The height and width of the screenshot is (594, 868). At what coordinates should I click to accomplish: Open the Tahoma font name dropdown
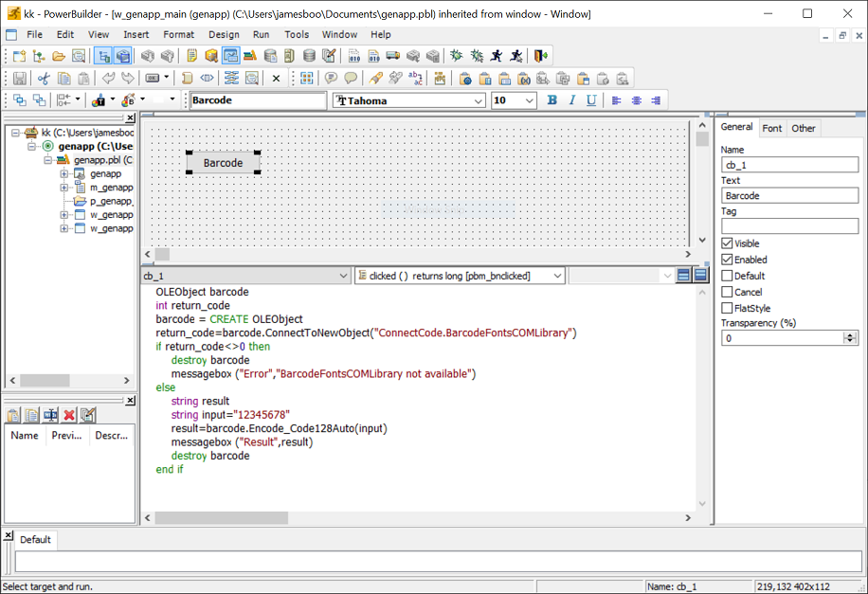tap(479, 100)
